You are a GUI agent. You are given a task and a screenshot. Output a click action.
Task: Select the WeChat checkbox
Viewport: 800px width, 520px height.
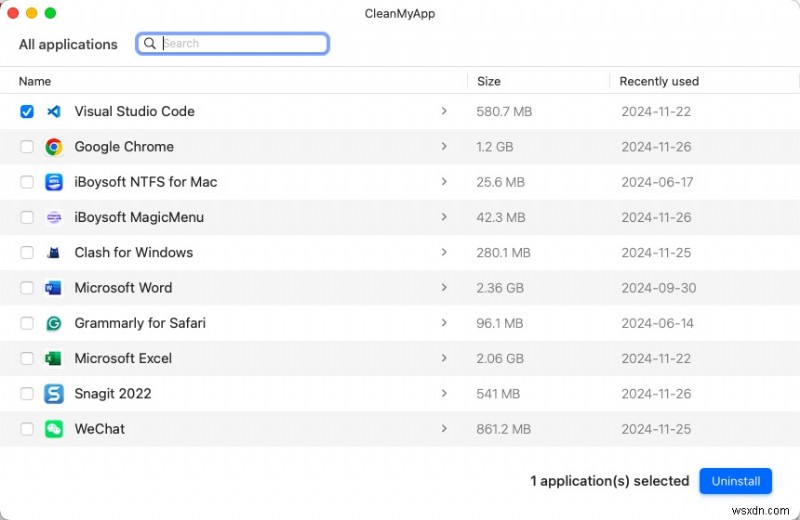[x=27, y=429]
